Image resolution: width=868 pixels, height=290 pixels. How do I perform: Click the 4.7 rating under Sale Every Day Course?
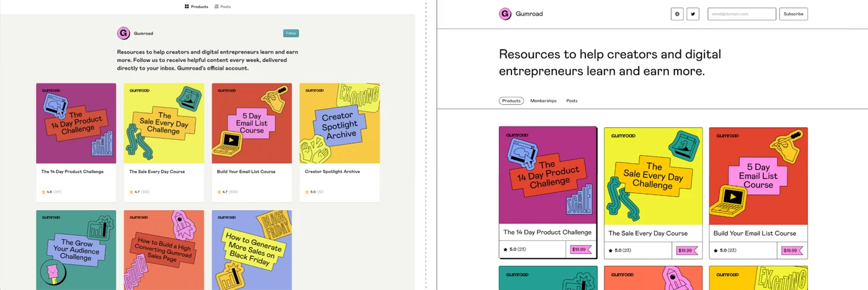[x=139, y=192]
